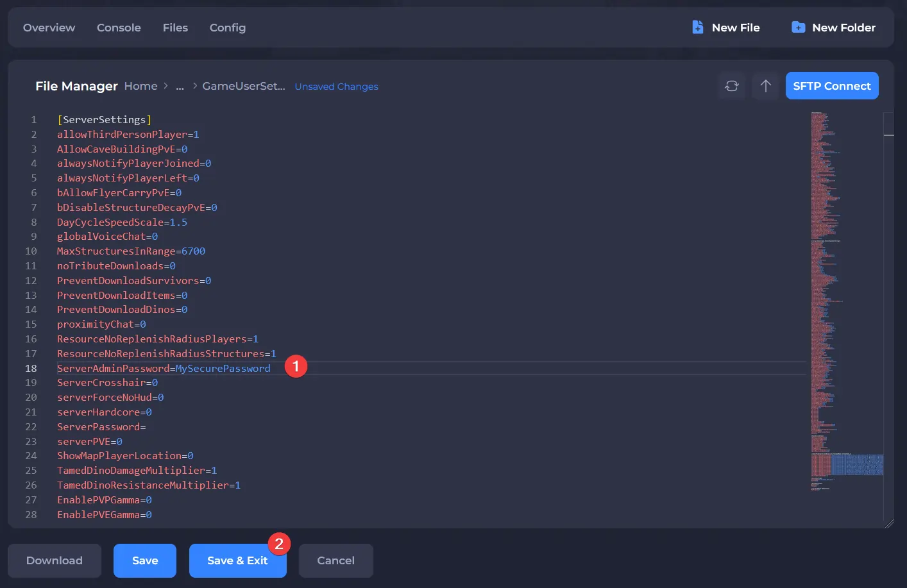Click the New File button label
The image size is (907, 588).
pos(736,28)
